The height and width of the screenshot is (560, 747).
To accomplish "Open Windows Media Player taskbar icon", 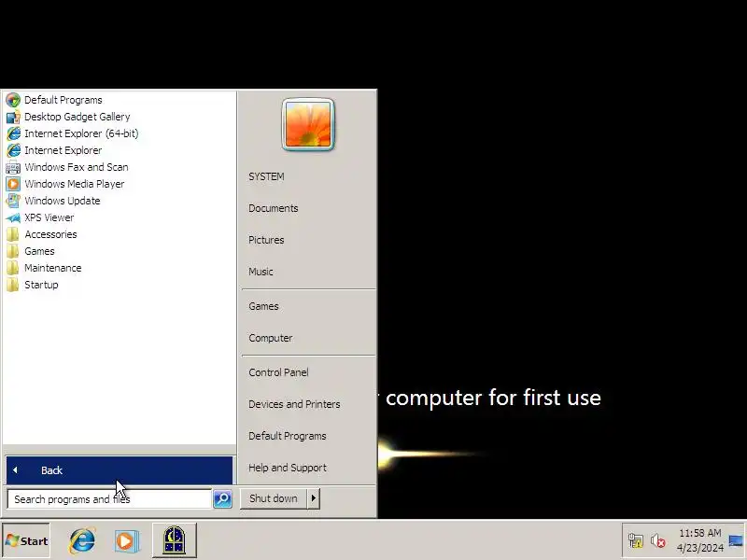I will pos(126,541).
